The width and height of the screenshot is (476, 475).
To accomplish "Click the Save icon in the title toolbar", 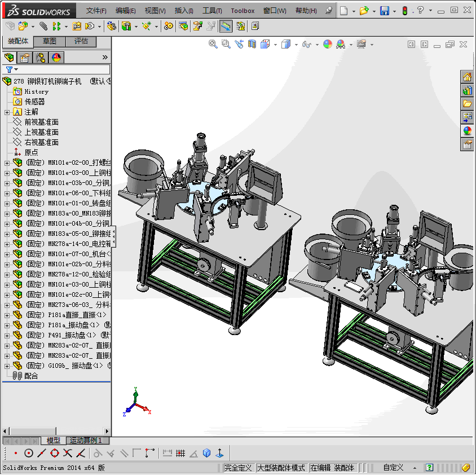I will (x=384, y=11).
